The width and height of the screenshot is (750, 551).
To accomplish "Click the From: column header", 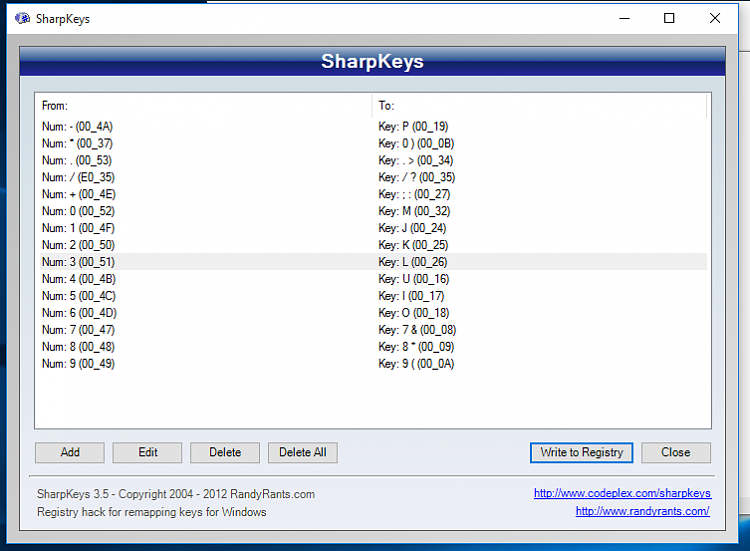I will click(x=203, y=106).
